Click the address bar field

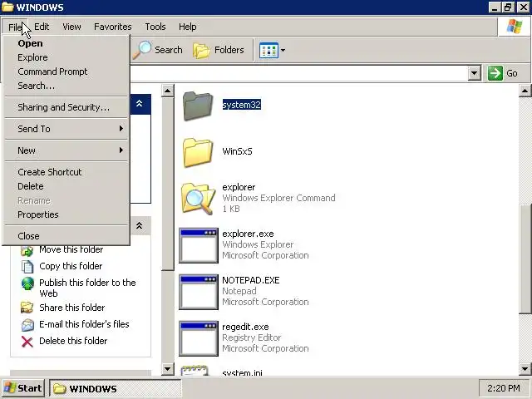[298, 73]
